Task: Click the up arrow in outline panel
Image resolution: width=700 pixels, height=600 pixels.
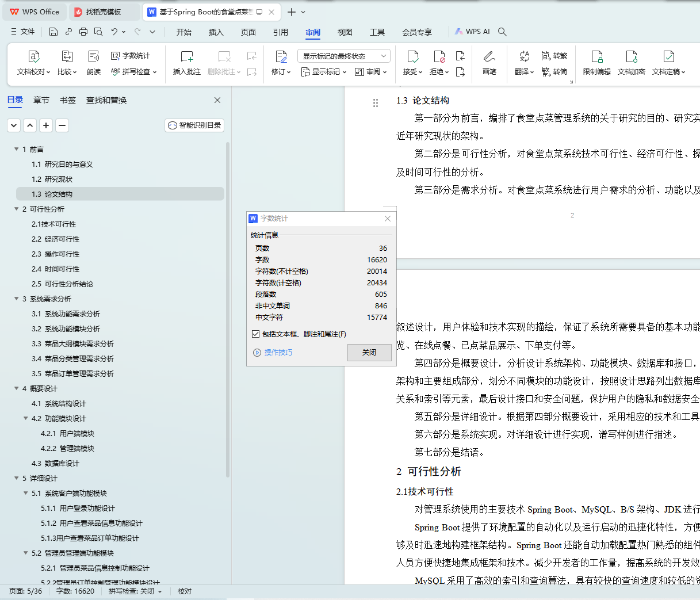Action: pyautogui.click(x=30, y=125)
